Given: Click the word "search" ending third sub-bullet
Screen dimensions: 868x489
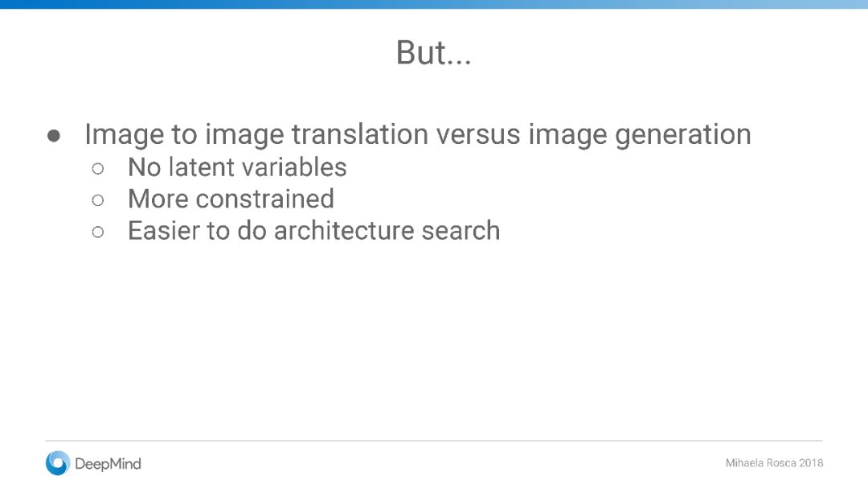Looking at the screenshot, I should point(461,230).
